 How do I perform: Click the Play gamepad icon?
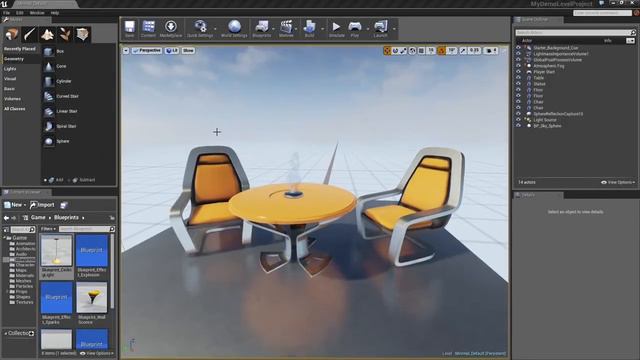tap(355, 29)
